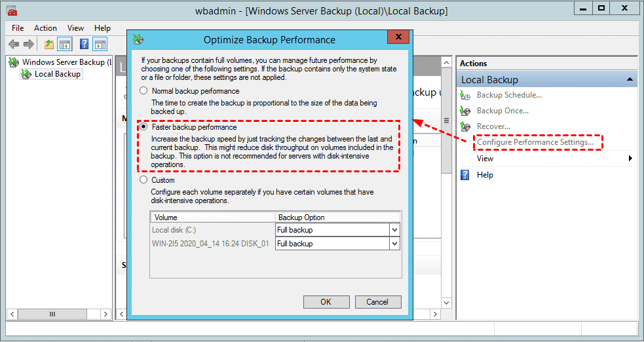Select Windows Server Backup root tree node
The image size is (644, 342).
click(66, 62)
